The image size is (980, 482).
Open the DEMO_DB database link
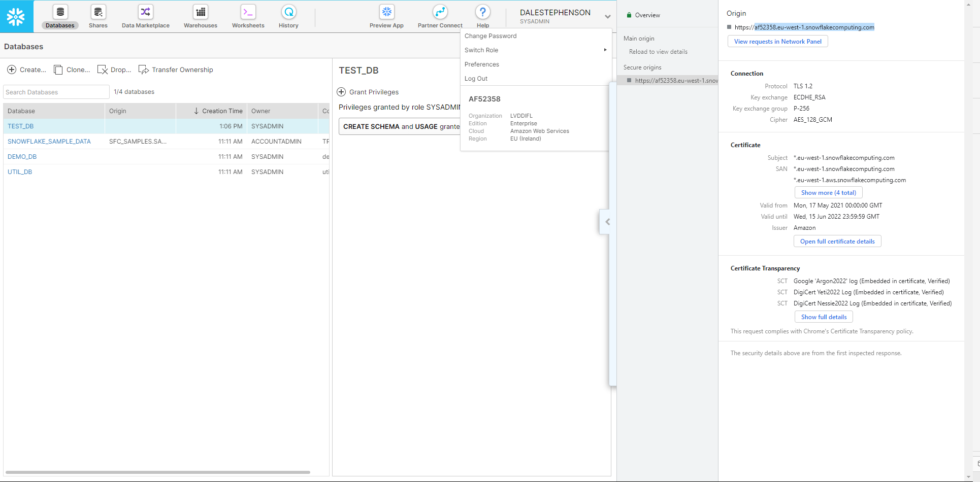pos(22,157)
